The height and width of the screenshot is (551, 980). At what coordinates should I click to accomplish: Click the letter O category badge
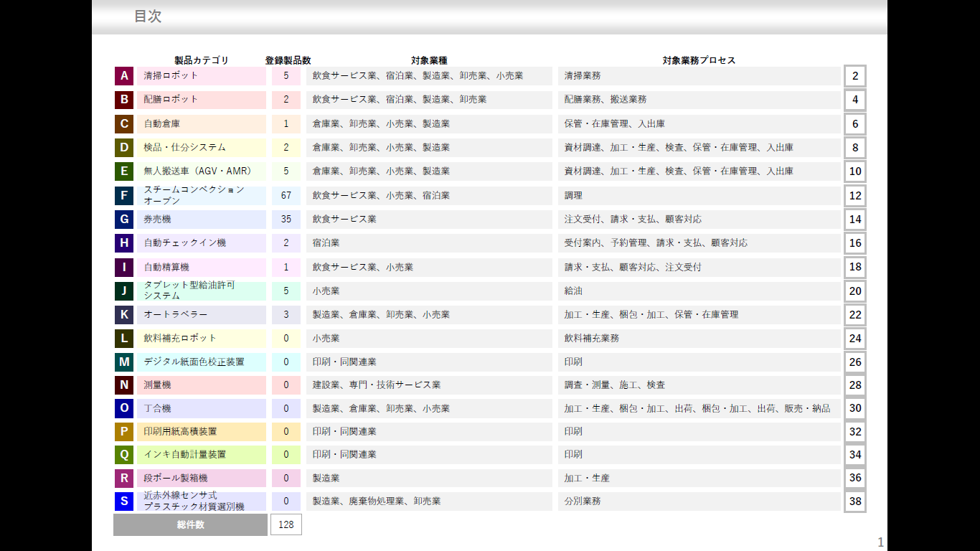[124, 409]
